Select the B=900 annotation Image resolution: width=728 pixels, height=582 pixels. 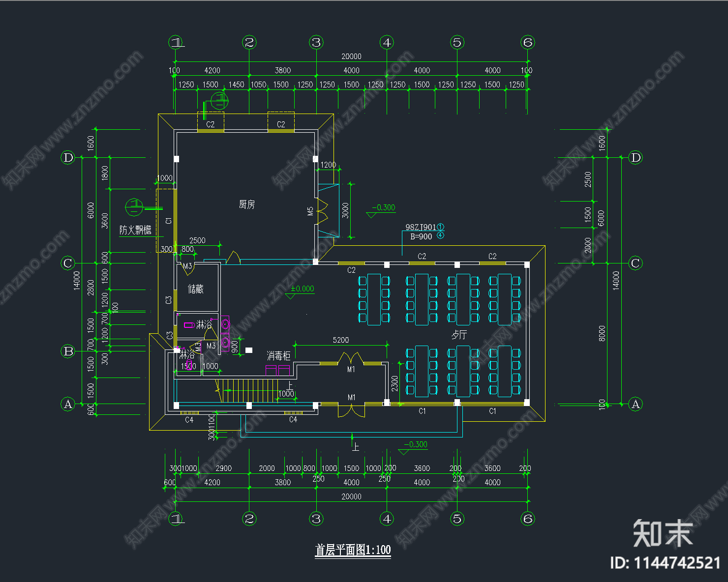pyautogui.click(x=421, y=236)
